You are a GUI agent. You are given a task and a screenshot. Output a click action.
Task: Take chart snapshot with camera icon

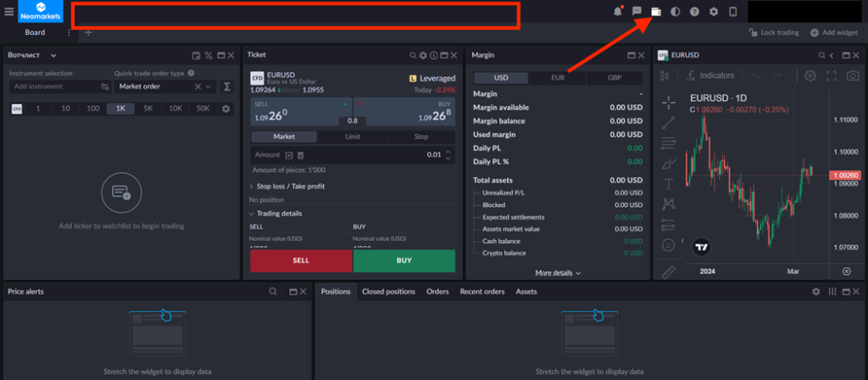coord(852,75)
